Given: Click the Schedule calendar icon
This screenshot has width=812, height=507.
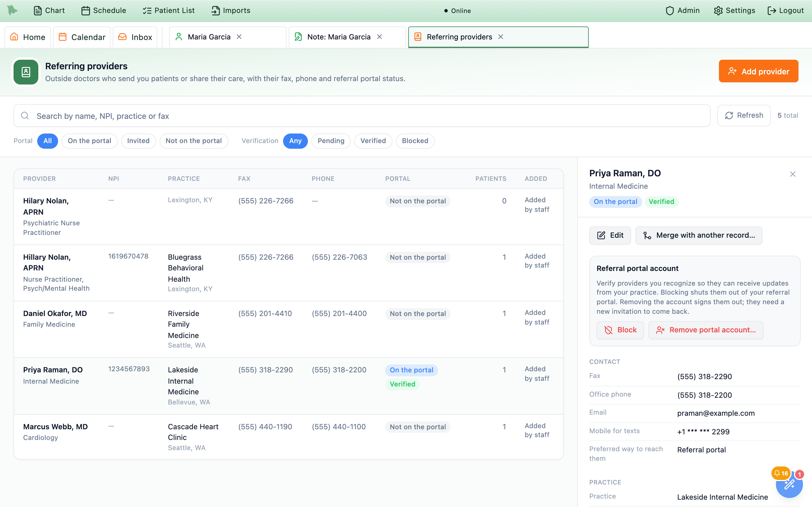Looking at the screenshot, I should [85, 11].
